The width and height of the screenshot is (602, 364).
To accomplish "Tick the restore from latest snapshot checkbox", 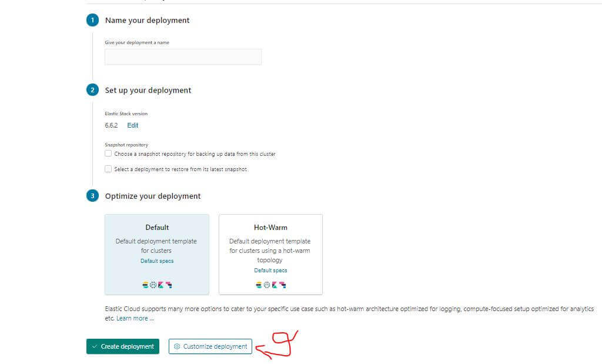I will coord(108,169).
